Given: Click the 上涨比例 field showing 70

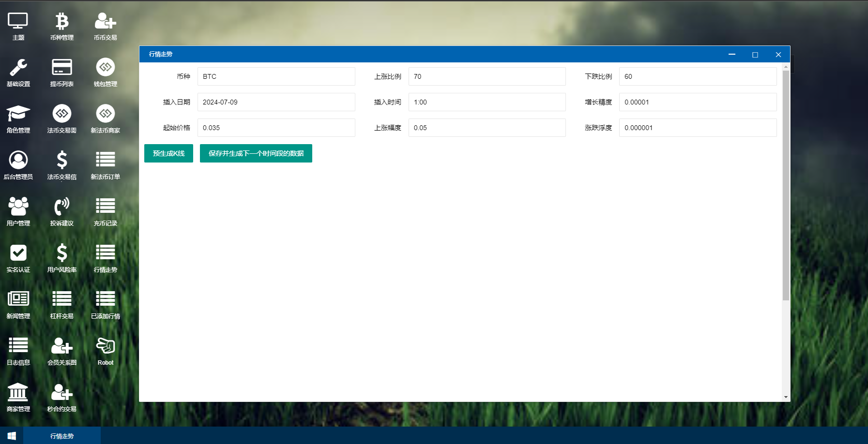Looking at the screenshot, I should click(x=487, y=76).
